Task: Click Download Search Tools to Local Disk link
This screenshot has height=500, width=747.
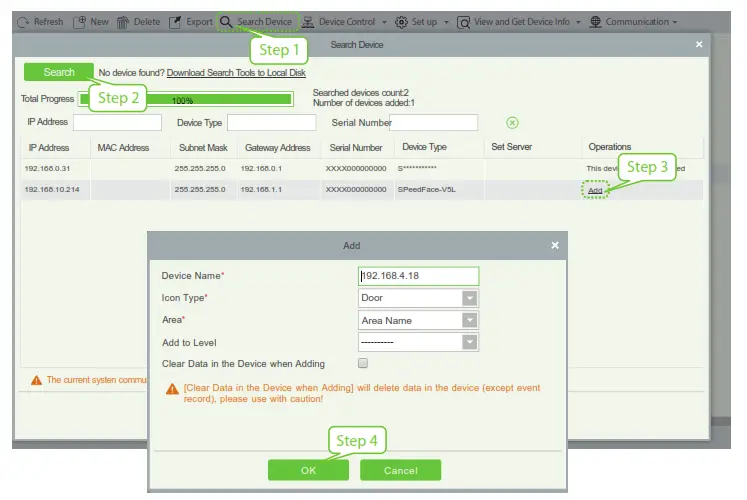Action: pos(236,73)
